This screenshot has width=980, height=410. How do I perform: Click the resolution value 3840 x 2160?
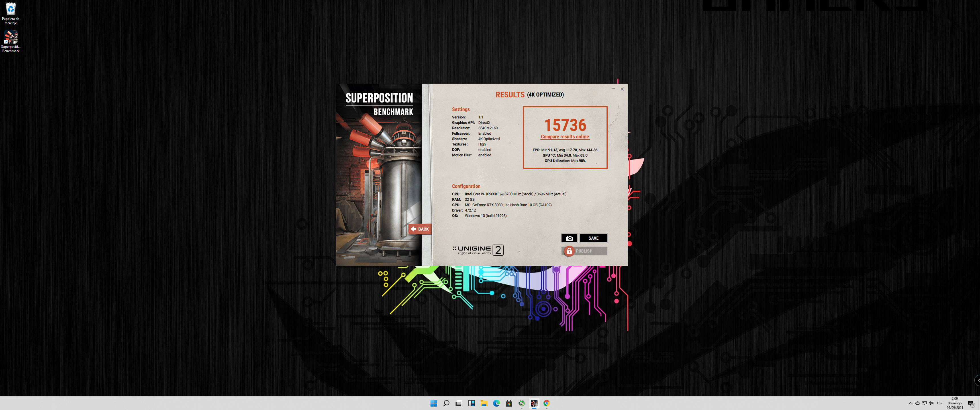[488, 128]
